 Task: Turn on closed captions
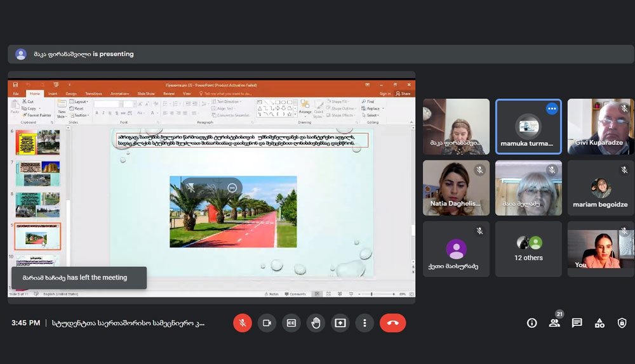coord(291,323)
